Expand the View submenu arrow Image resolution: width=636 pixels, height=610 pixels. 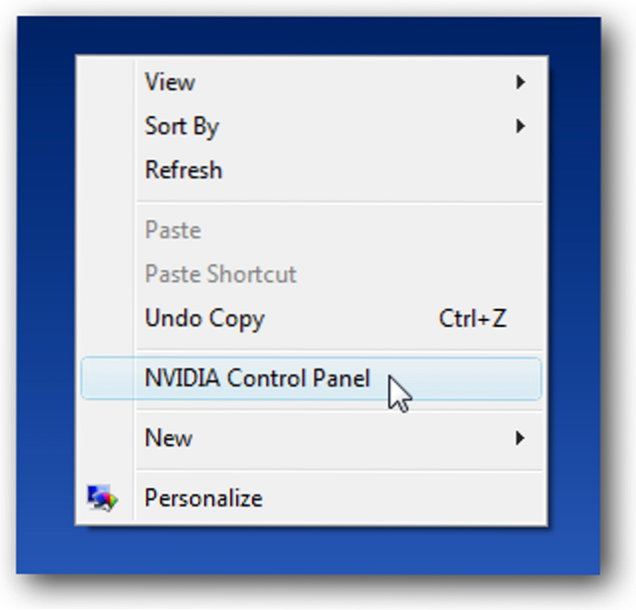coord(521,82)
